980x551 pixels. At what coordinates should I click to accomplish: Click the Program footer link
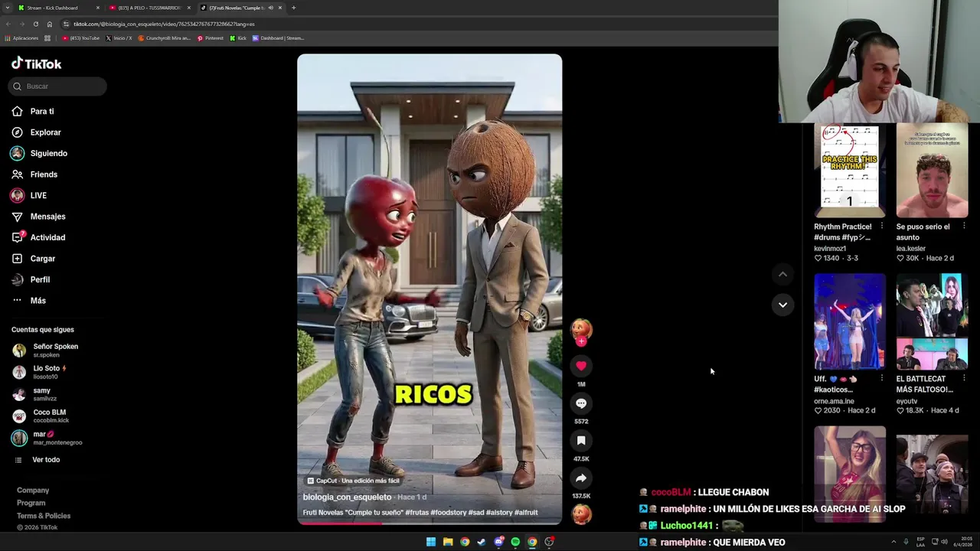pos(31,503)
